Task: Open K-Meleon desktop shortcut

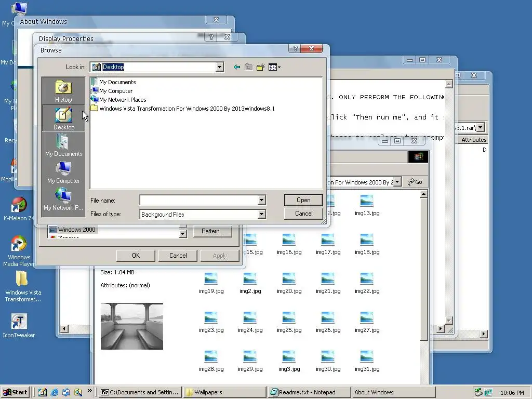Action: [x=19, y=208]
